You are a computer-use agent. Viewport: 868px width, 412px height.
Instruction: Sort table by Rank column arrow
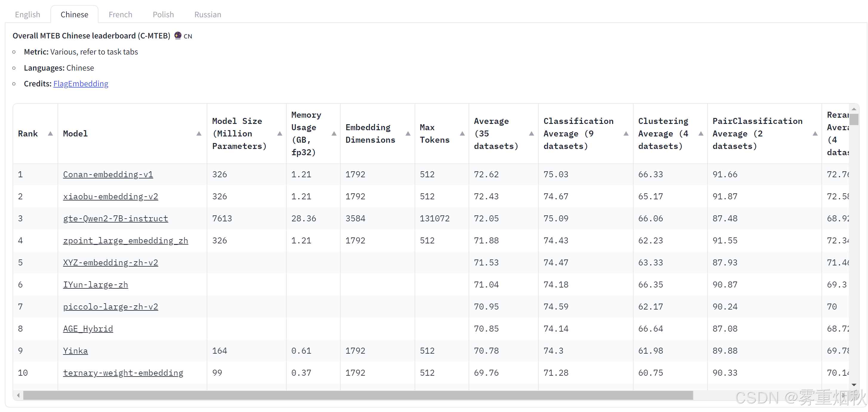click(50, 134)
